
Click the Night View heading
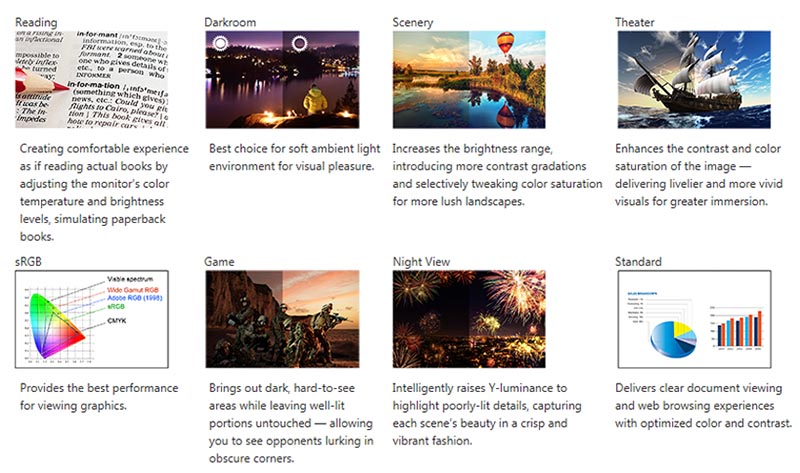(423, 262)
